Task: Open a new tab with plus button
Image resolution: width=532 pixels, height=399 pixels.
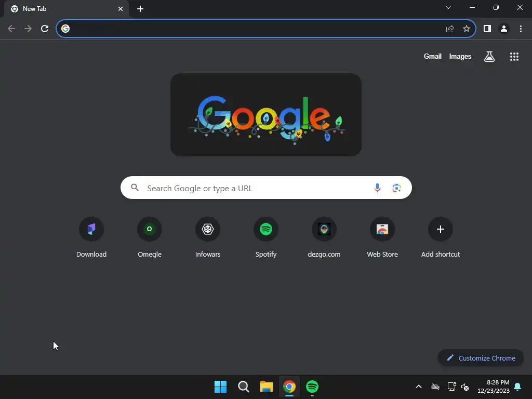Action: point(140,9)
